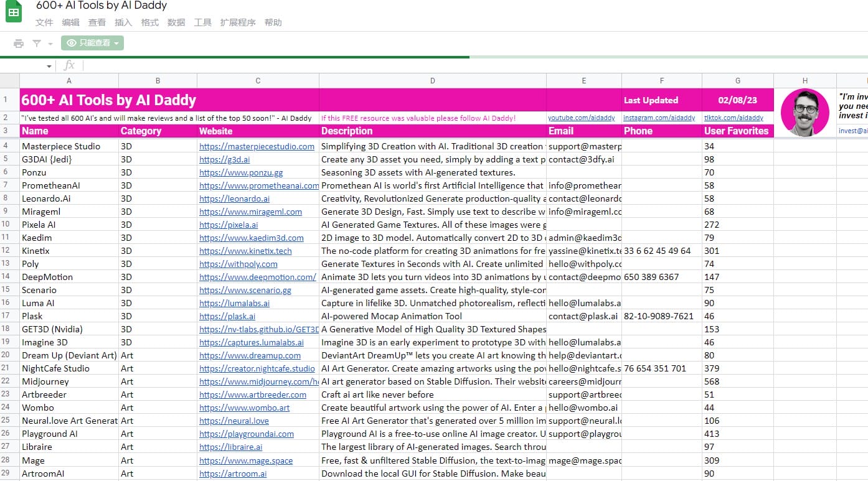Screen dimensions: 868x481
Task: Open the lumalabs.ai link in Luma AI row
Action: (234, 303)
